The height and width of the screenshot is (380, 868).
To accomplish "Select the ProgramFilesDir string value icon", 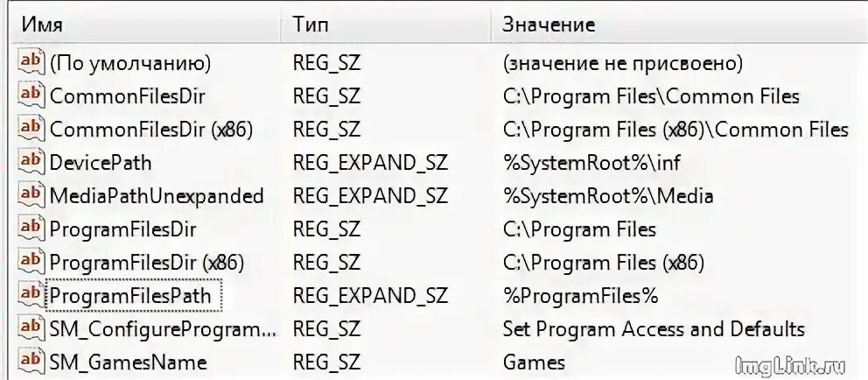I will point(31,228).
